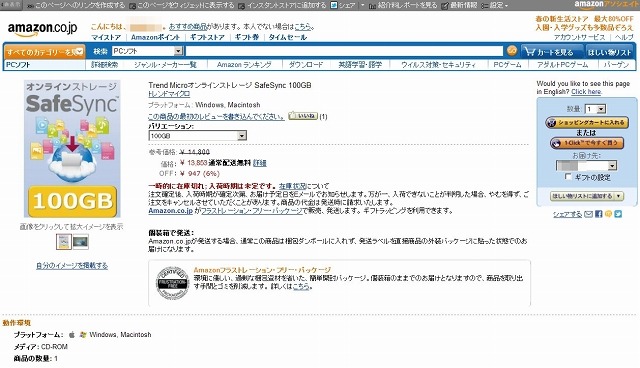Open the Amazonポイント tab
The width and height of the screenshot is (640, 368).
coord(156,37)
